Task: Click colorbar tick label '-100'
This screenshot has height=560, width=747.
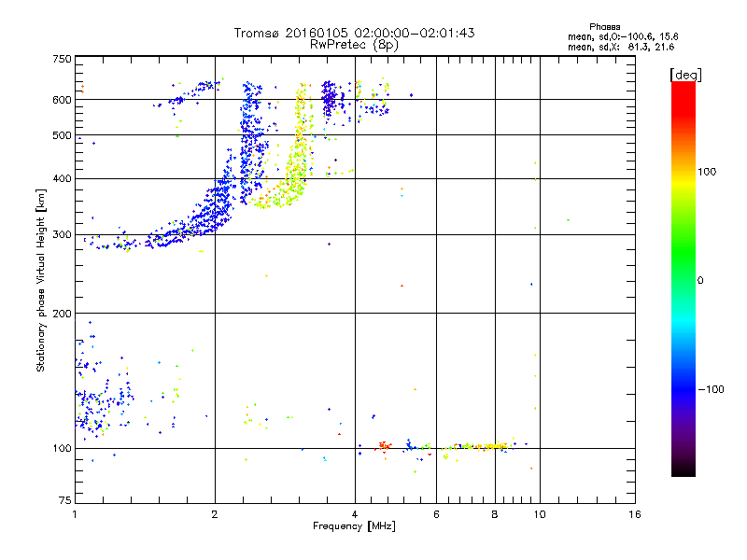Action: pyautogui.click(x=711, y=389)
